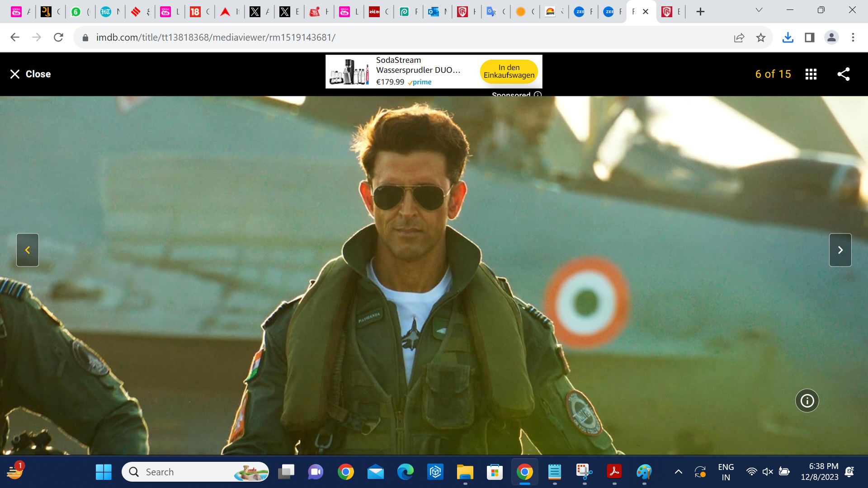The image size is (868, 488).
Task: Switch to the Hindustan Times tab
Action: 110,12
